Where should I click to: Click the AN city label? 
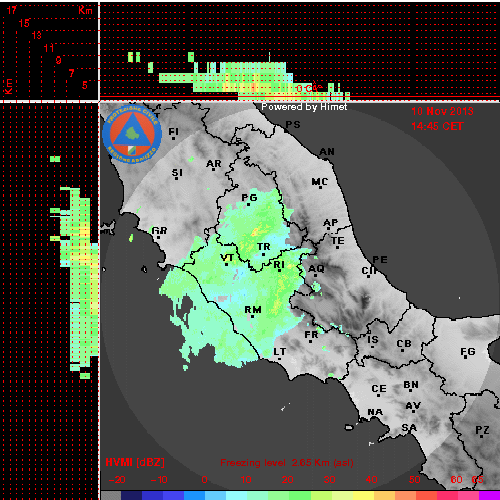pos(327,152)
